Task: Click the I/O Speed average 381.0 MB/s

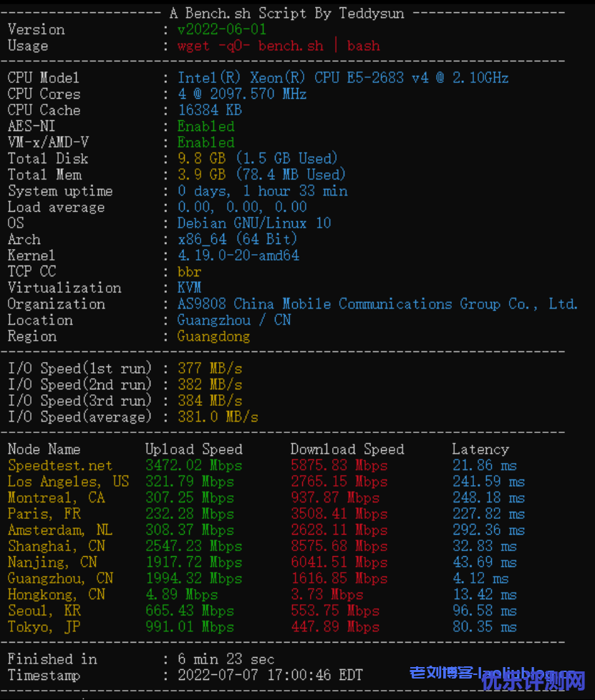Action: tap(217, 417)
